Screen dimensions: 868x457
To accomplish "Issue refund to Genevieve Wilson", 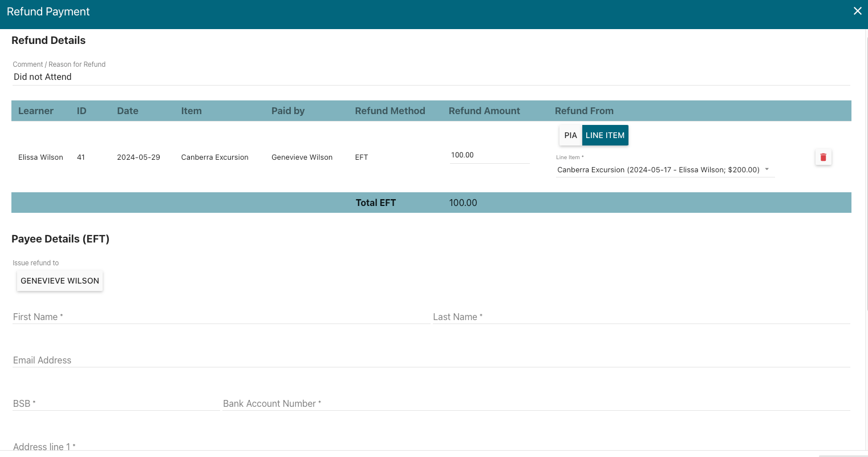I will [60, 281].
